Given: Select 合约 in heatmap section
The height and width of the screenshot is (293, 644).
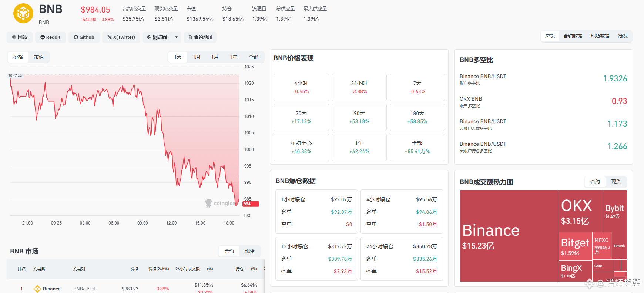Looking at the screenshot, I should tap(595, 182).
